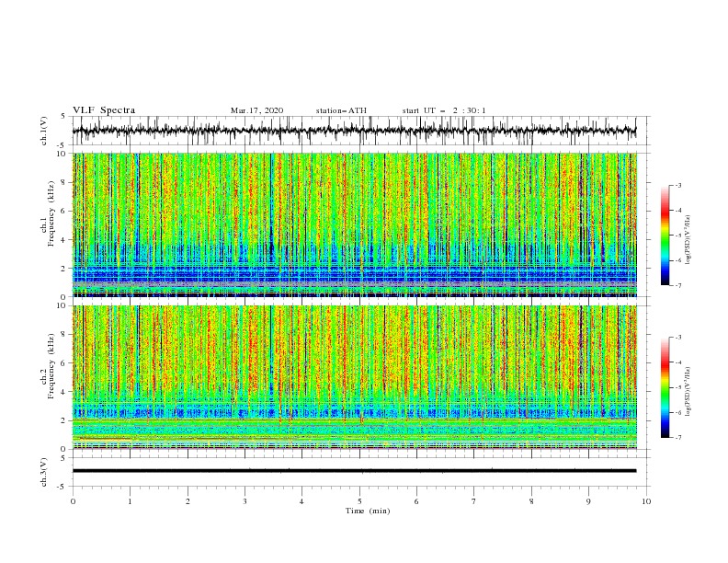Click the ch.1 spectrogram color scale bar
The image size is (728, 563).
click(665, 236)
